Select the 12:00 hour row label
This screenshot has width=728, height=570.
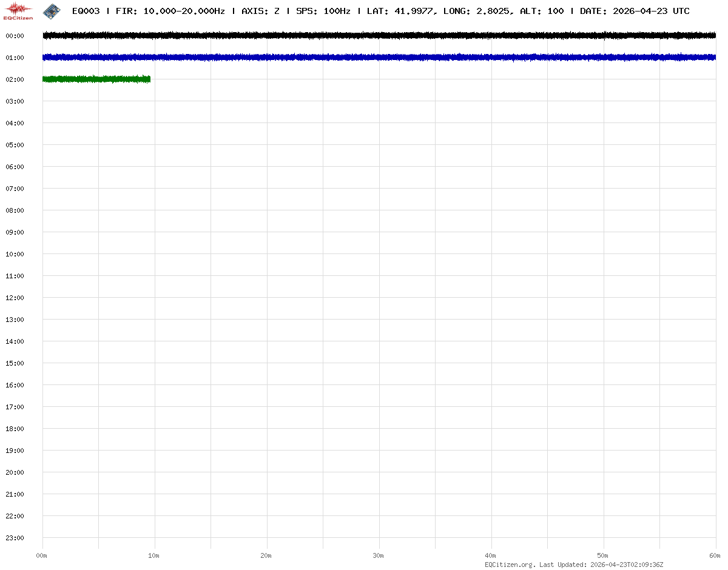(x=15, y=298)
